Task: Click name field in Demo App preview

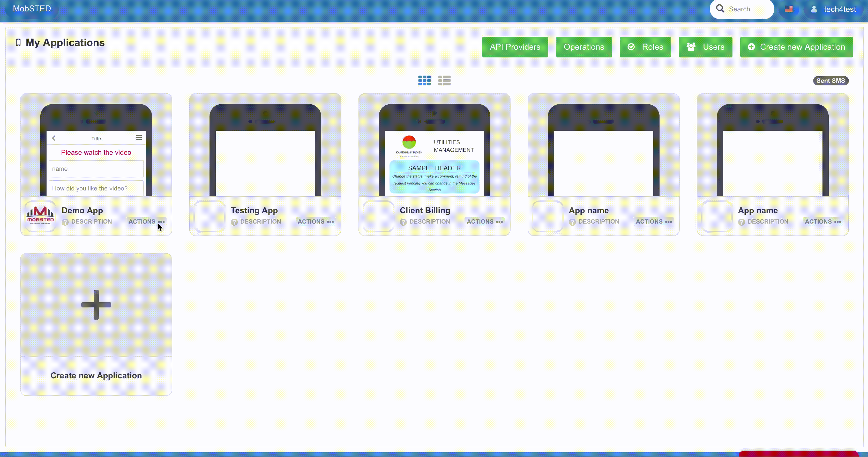Action: (96, 169)
